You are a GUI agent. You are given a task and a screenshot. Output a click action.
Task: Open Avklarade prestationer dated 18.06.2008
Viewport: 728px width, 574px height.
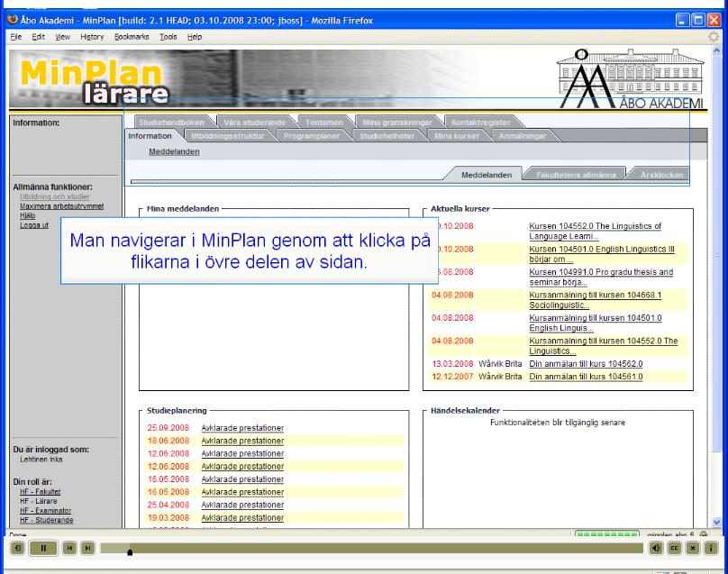242,441
